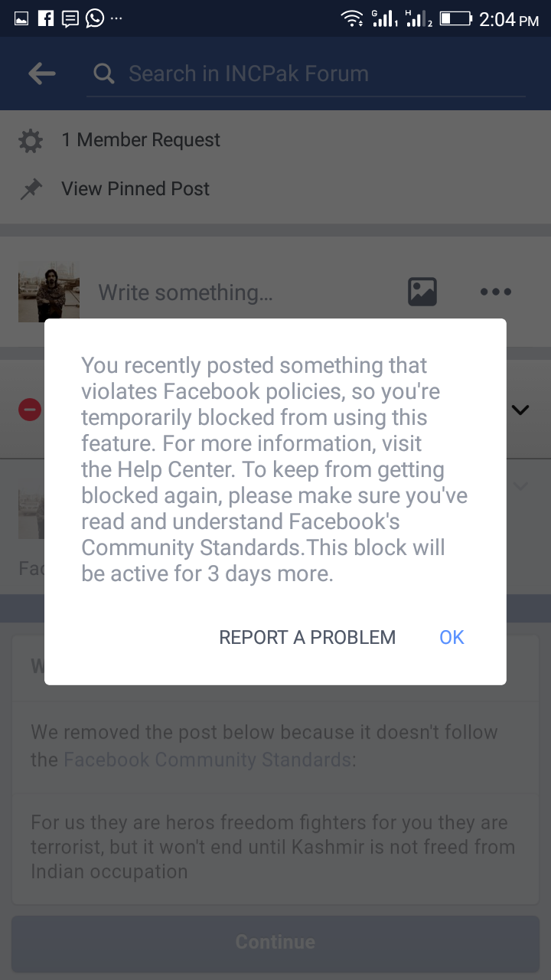Tap the red minus circle icon
This screenshot has width=551, height=980.
point(30,410)
